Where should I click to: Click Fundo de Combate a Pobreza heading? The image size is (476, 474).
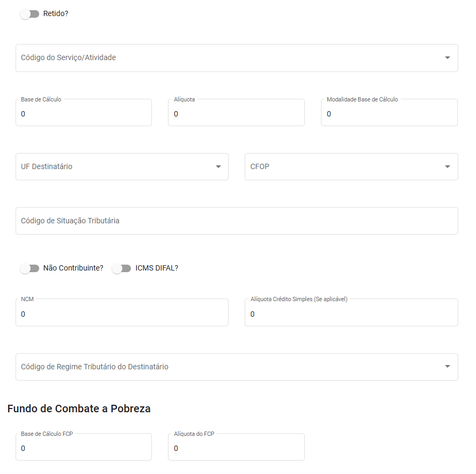[79, 409]
